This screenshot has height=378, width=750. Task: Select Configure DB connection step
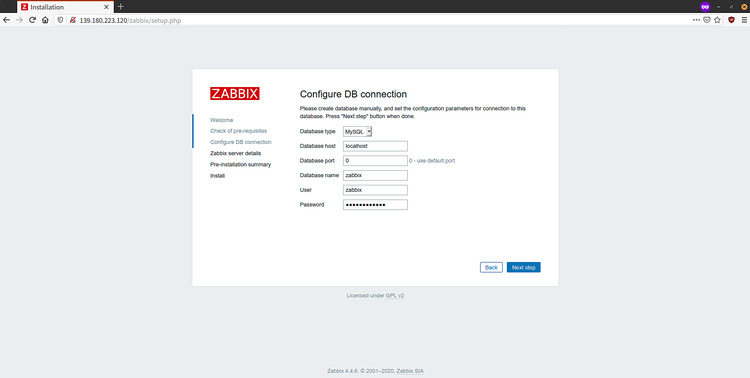coord(241,142)
